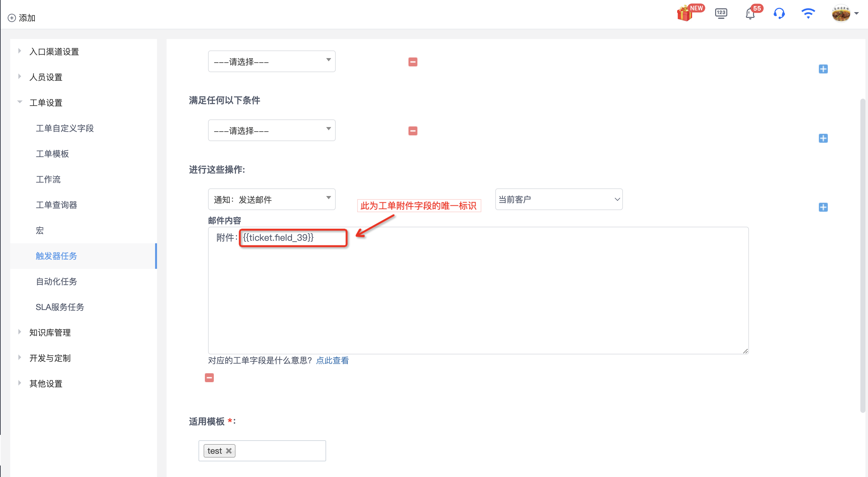
Task: Add a new action with blue plus next to 当前客户
Action: tap(823, 207)
